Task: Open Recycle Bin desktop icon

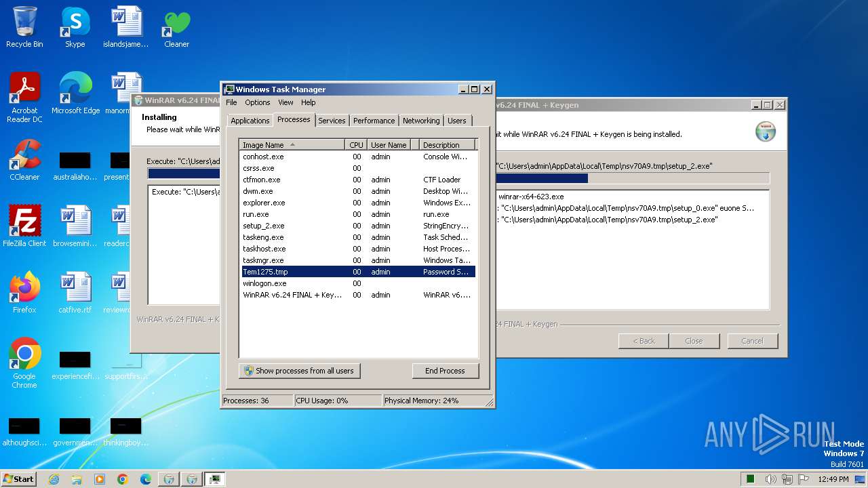Action: 24,27
